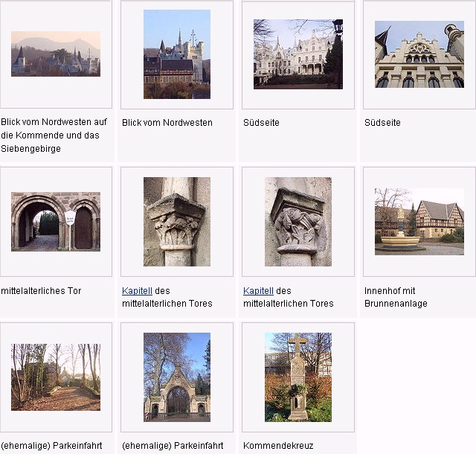Open Südseite close-up facade gable photo
Viewport: 476px width, 454px height.
[x=419, y=54]
